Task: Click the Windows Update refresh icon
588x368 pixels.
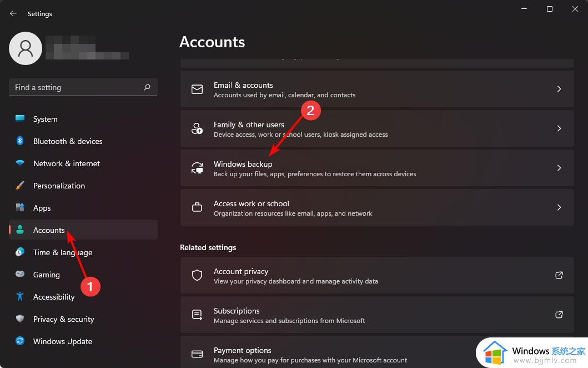Action: 20,341
